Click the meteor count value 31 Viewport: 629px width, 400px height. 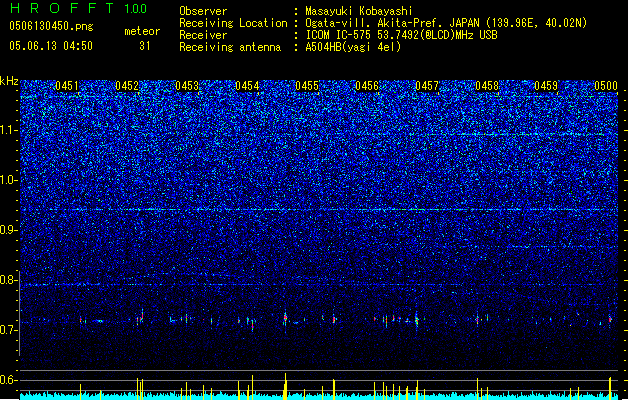[145, 46]
